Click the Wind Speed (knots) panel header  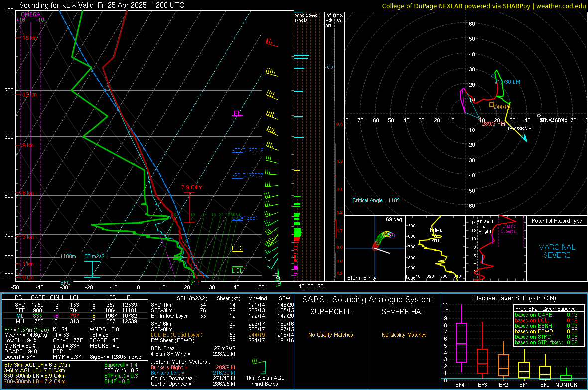pyautogui.click(x=306, y=17)
